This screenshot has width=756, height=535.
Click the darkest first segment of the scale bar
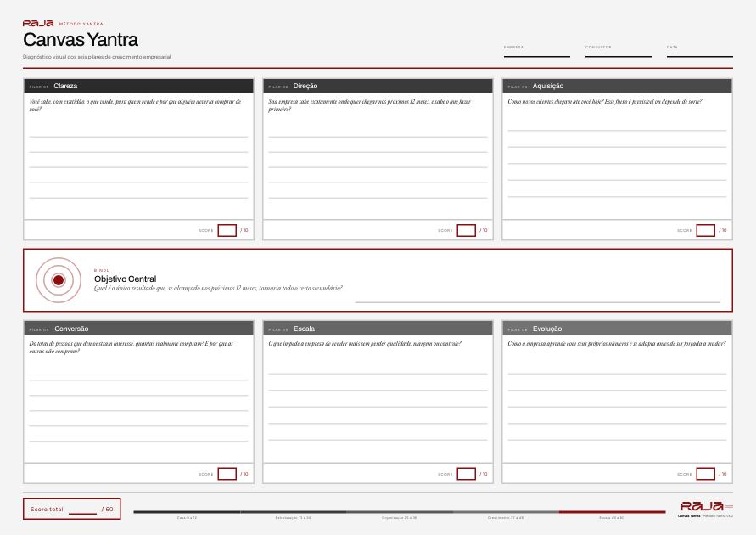tap(187, 512)
